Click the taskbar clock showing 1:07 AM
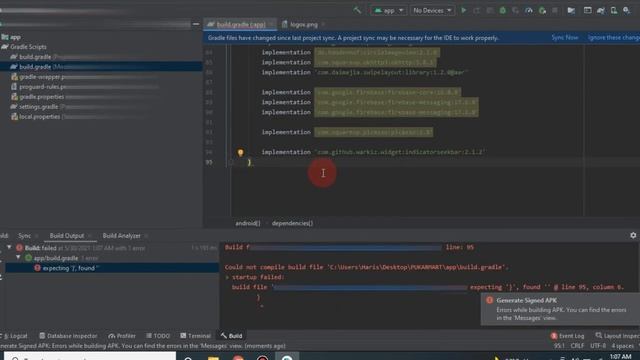The image size is (640, 360). click(x=620, y=357)
